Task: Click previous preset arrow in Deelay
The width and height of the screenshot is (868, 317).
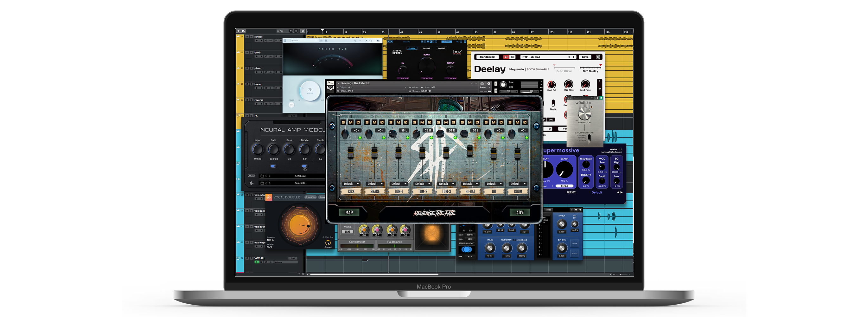Action: click(569, 57)
